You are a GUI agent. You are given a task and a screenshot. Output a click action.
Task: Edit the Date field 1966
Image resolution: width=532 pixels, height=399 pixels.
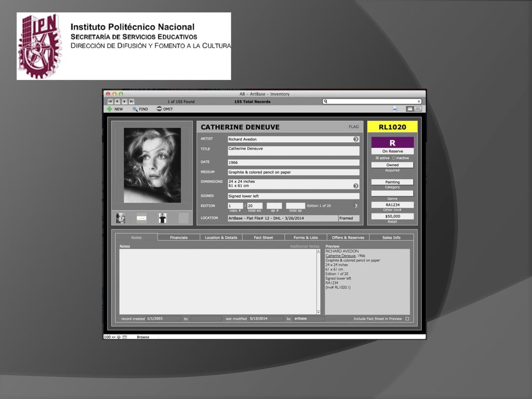click(294, 163)
